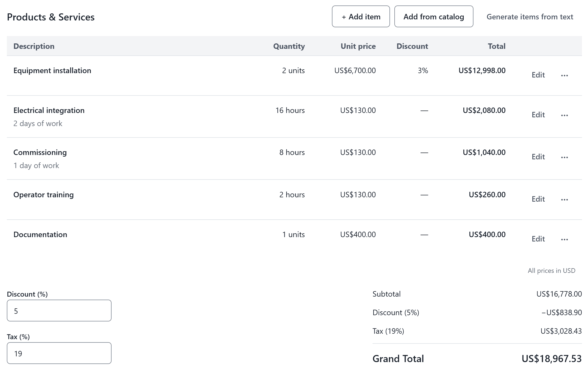Image resolution: width=588 pixels, height=370 pixels.
Task: Open more options for Commissioning row
Action: coord(564,157)
